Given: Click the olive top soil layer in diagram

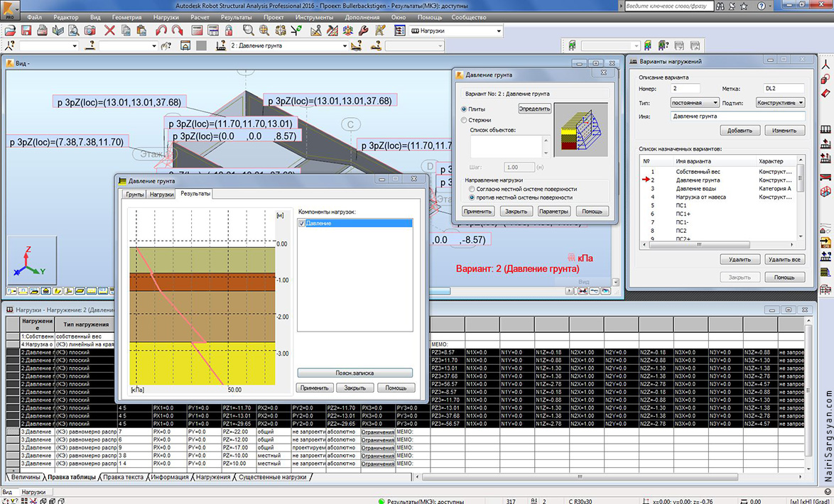Looking at the screenshot, I should pyautogui.click(x=203, y=259).
